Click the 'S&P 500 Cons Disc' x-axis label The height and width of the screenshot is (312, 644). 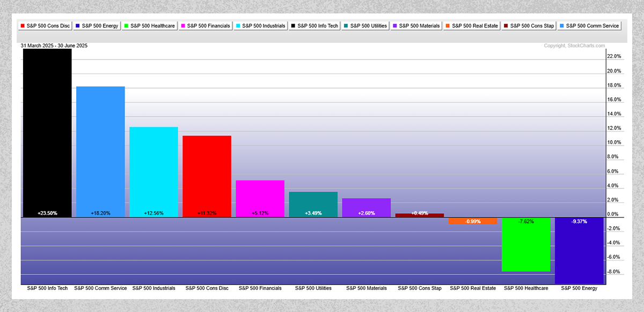pos(207,288)
